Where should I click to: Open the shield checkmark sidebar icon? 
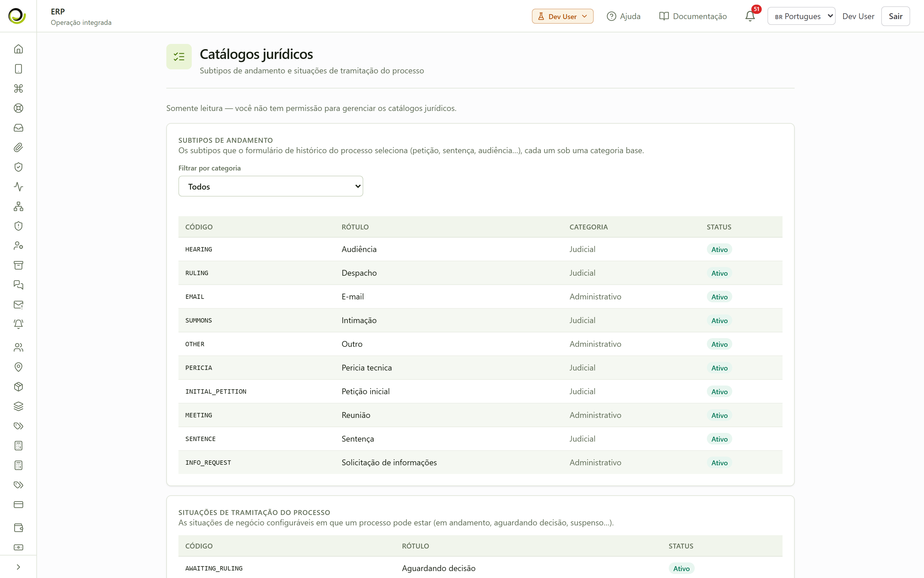point(18,167)
